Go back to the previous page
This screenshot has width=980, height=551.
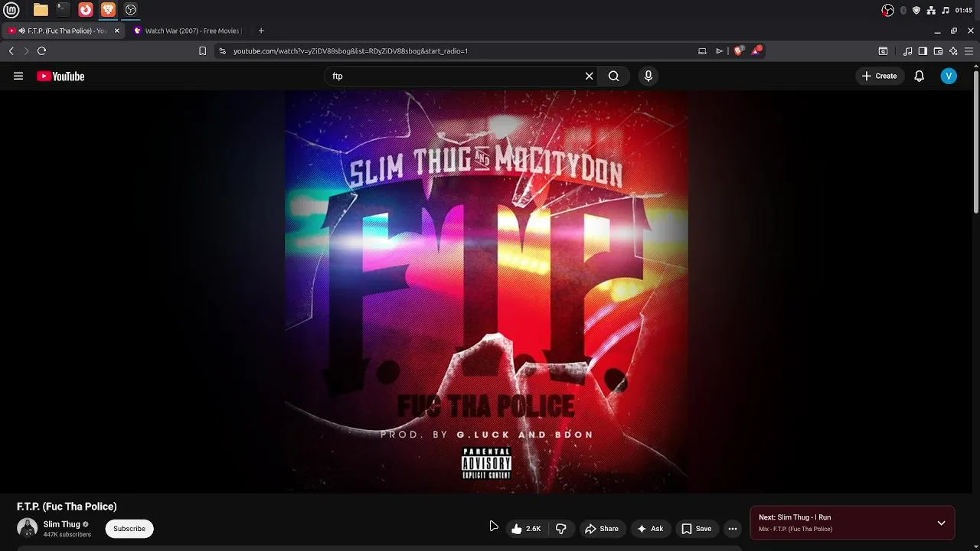(x=11, y=51)
